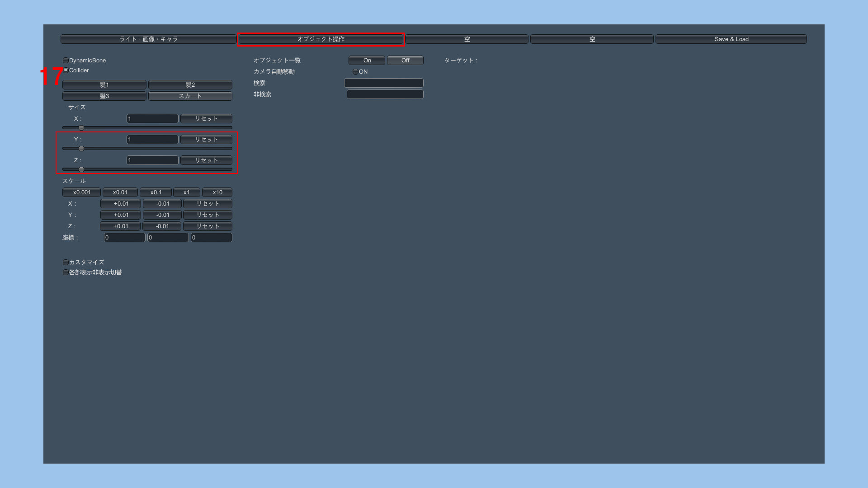This screenshot has width=868, height=488.
Task: Select the スカート button
Action: pyautogui.click(x=190, y=96)
